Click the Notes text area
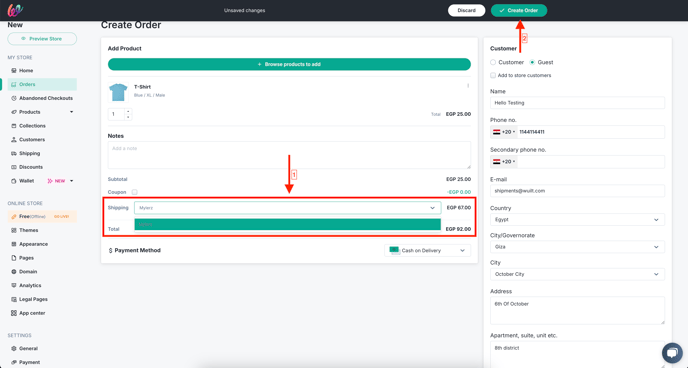Viewport: 688px width, 368px height. pos(289,155)
